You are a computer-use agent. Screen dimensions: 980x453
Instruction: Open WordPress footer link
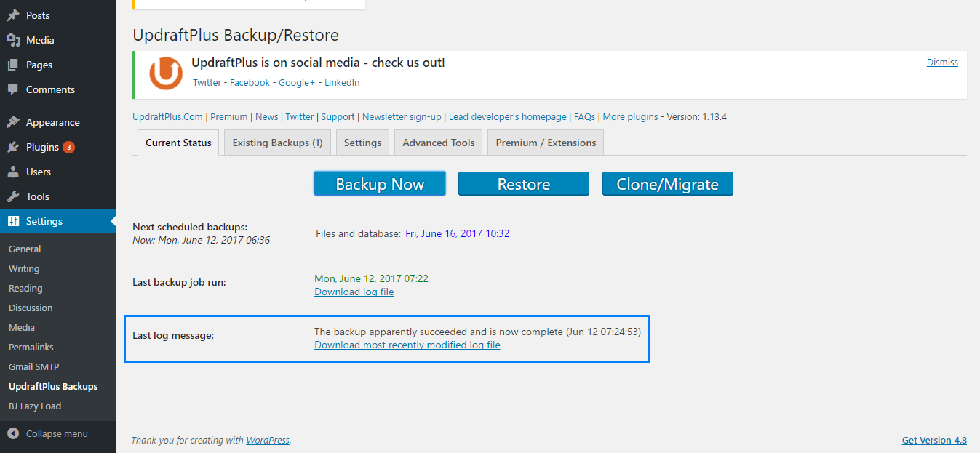[268, 440]
